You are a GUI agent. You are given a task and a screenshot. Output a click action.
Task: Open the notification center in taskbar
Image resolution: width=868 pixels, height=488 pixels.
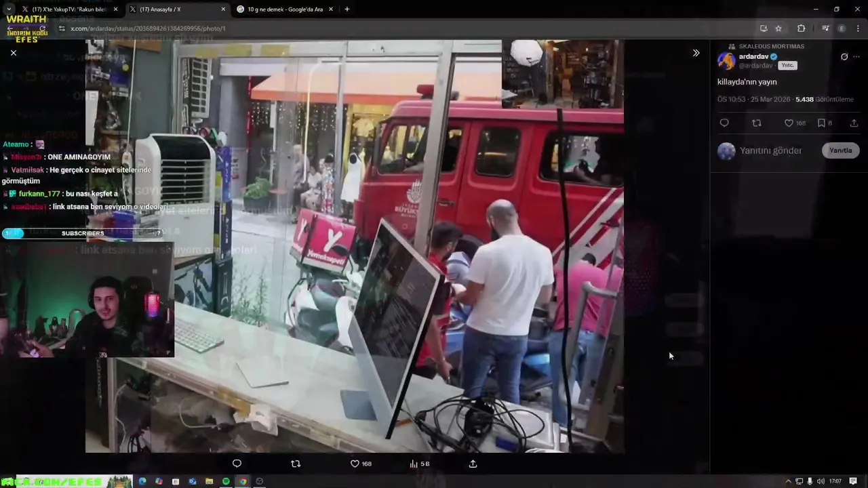tap(854, 481)
